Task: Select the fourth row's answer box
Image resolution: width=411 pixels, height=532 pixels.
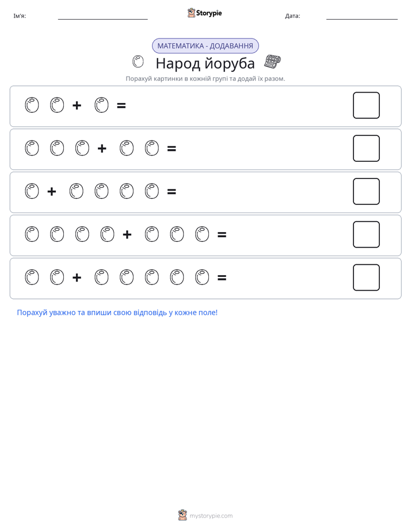Action: click(366, 234)
